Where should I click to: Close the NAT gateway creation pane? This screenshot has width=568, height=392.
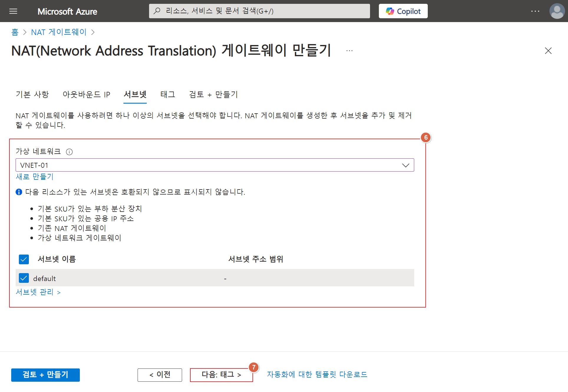click(548, 51)
